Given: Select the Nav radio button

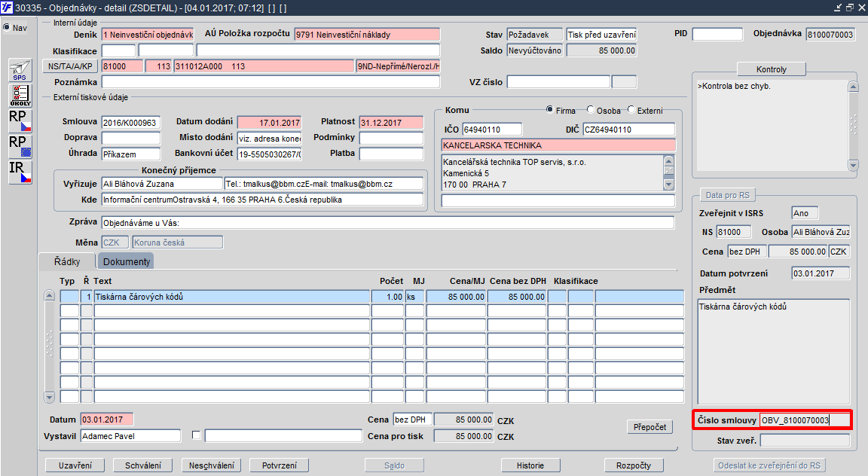Looking at the screenshot, I should click(7, 28).
